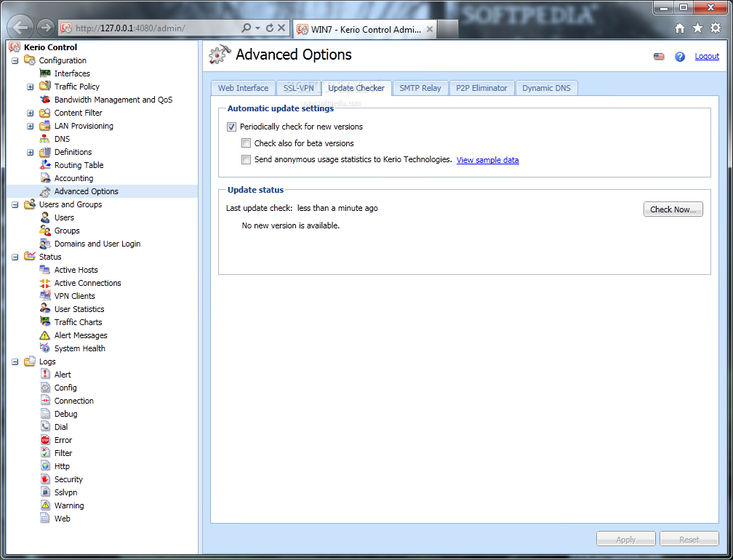Collapse the Configuration tree node

[15, 61]
